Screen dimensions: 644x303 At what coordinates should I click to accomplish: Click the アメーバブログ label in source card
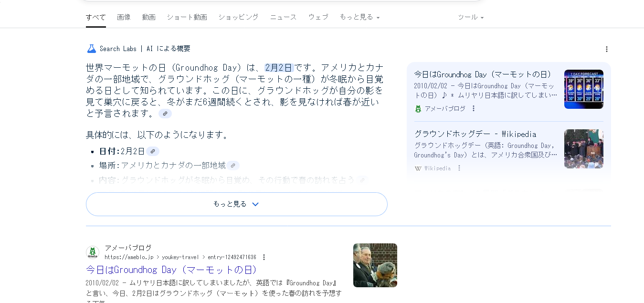[x=445, y=109]
